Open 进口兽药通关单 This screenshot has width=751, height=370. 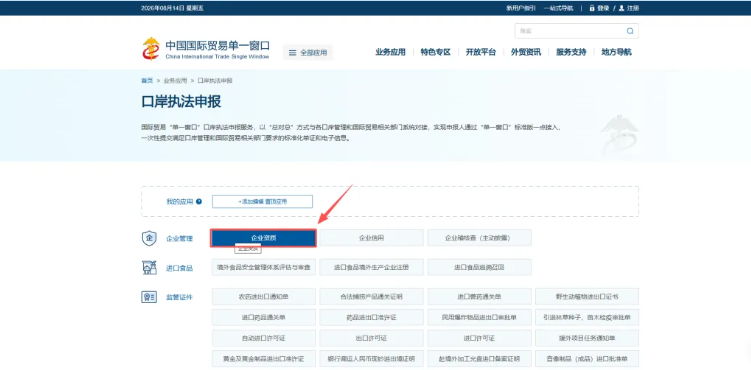[479, 297]
